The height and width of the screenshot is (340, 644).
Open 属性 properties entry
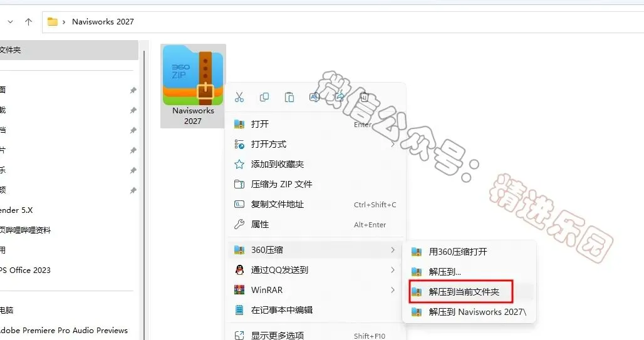pos(316,225)
